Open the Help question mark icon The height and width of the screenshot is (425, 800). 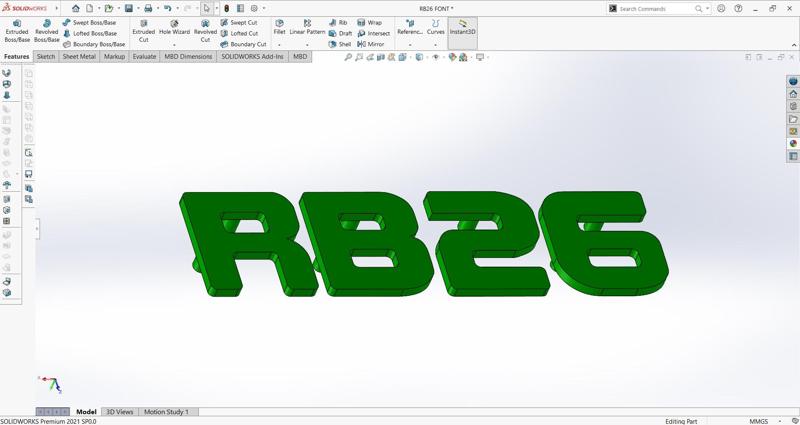click(738, 9)
